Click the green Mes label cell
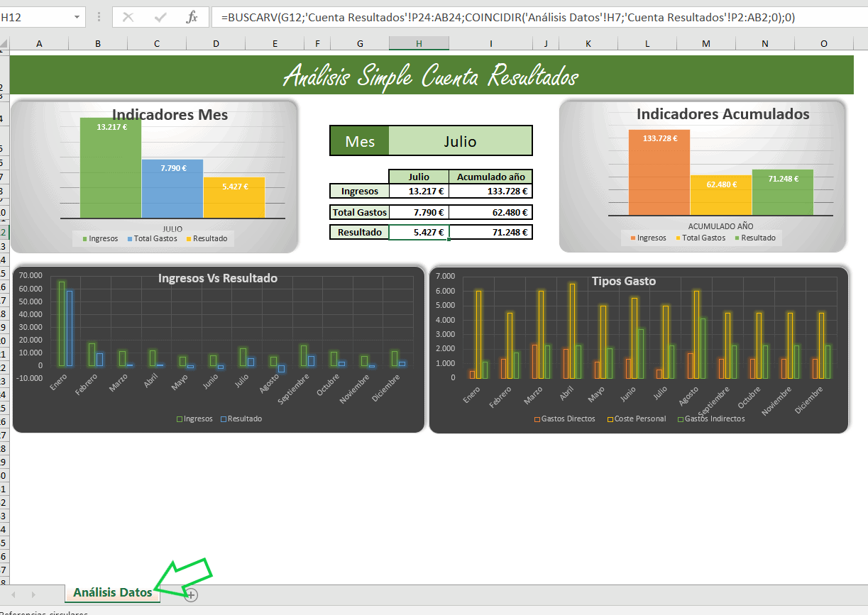The width and height of the screenshot is (868, 615). point(360,141)
